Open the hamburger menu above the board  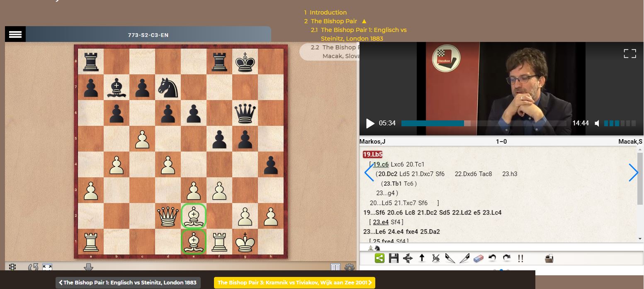(x=15, y=34)
